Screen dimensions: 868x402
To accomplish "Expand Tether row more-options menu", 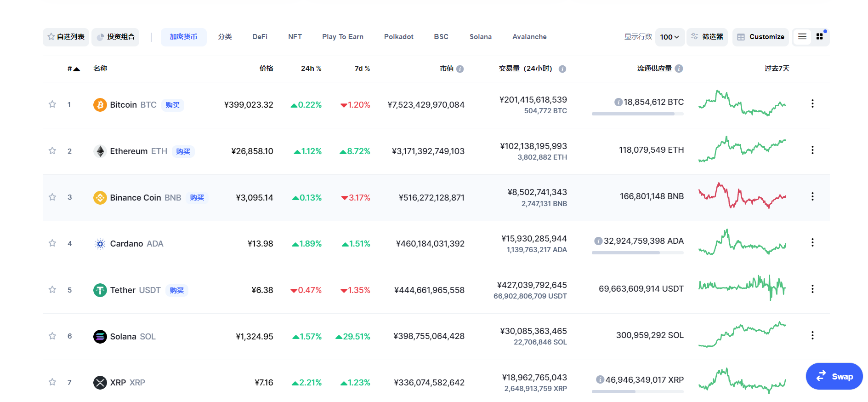I will (812, 289).
